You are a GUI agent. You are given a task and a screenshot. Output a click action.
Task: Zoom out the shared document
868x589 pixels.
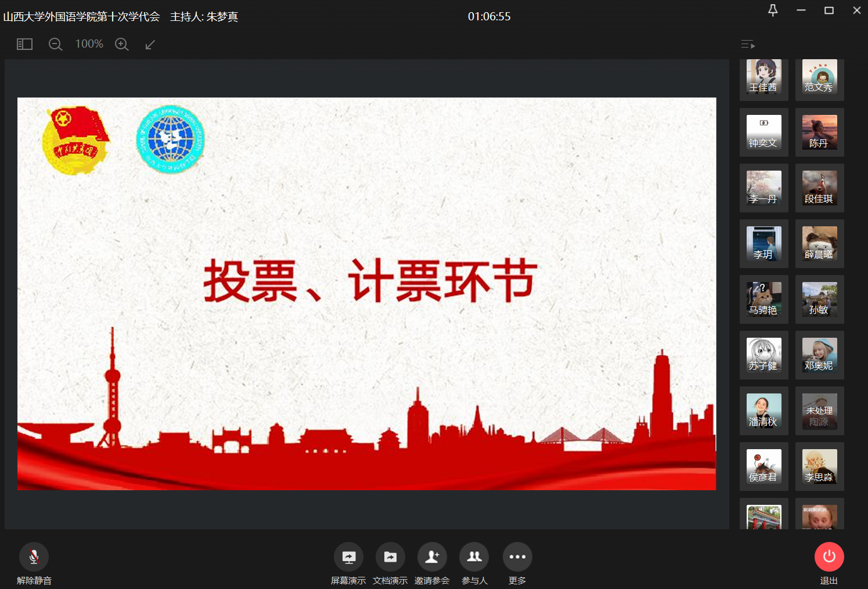coord(55,44)
